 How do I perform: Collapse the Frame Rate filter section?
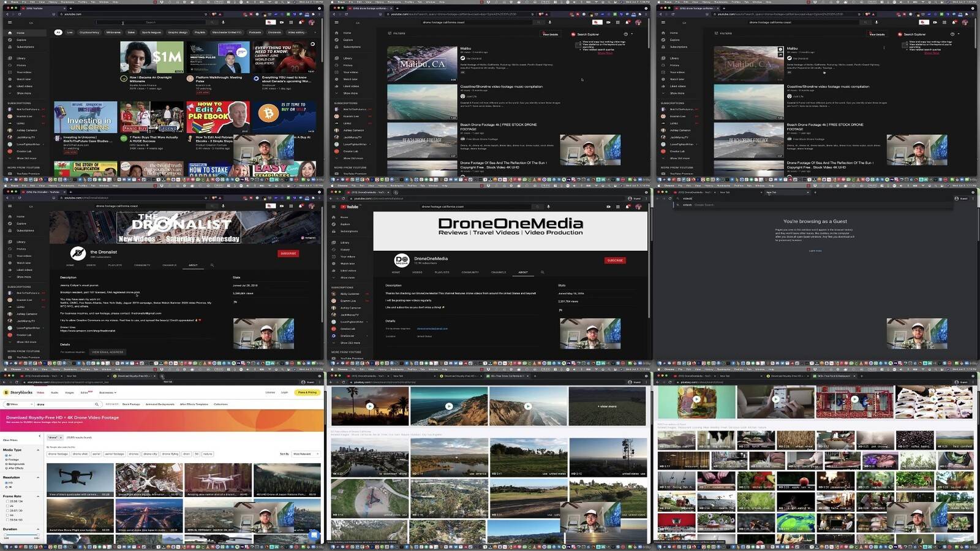pos(38,496)
